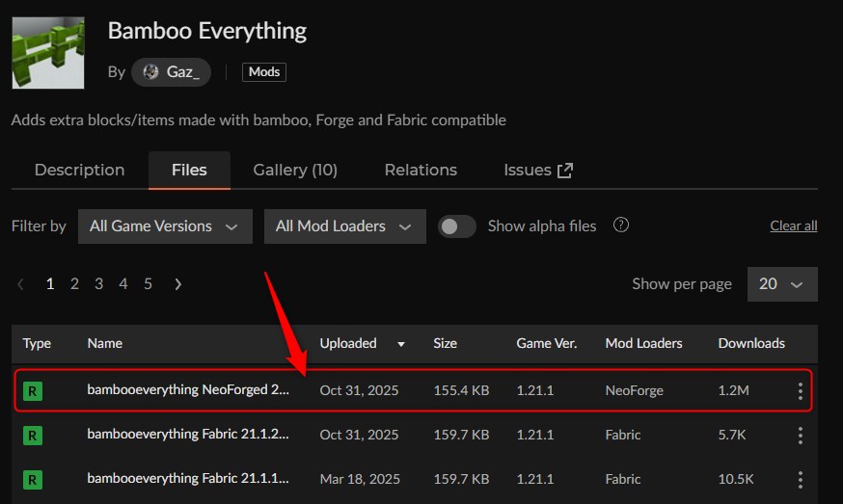The image size is (843, 504).
Task: Open the Issues external link tab
Action: coord(538,170)
